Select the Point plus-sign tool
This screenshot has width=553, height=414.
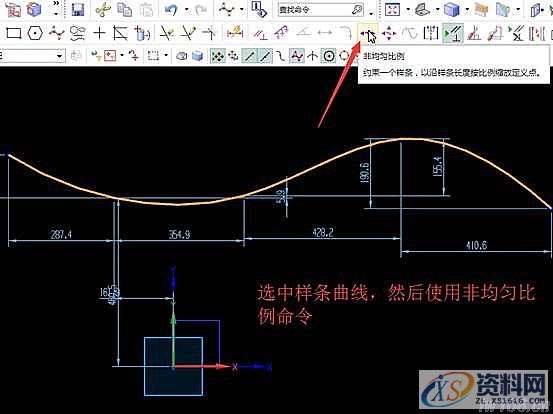[x=99, y=33]
